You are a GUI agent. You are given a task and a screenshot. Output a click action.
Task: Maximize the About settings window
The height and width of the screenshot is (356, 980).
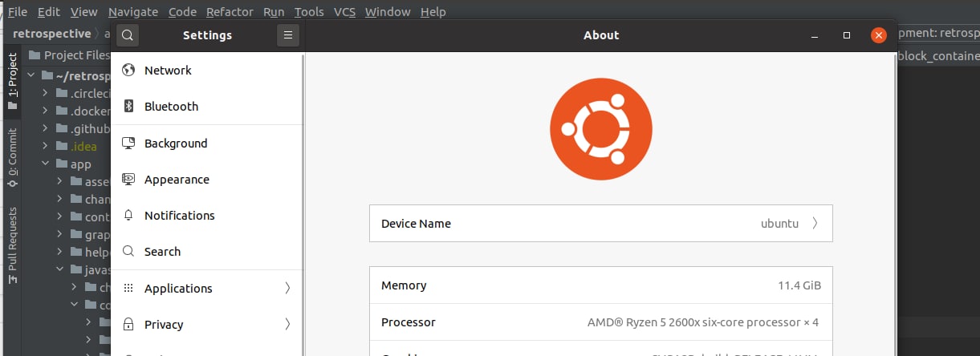pyautogui.click(x=847, y=35)
